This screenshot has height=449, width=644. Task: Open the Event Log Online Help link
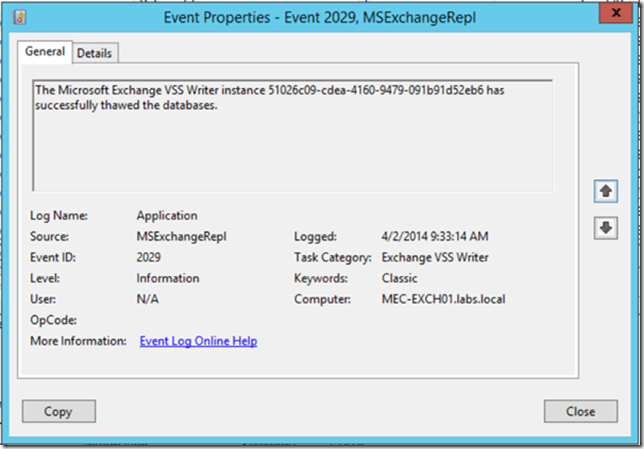(x=198, y=341)
